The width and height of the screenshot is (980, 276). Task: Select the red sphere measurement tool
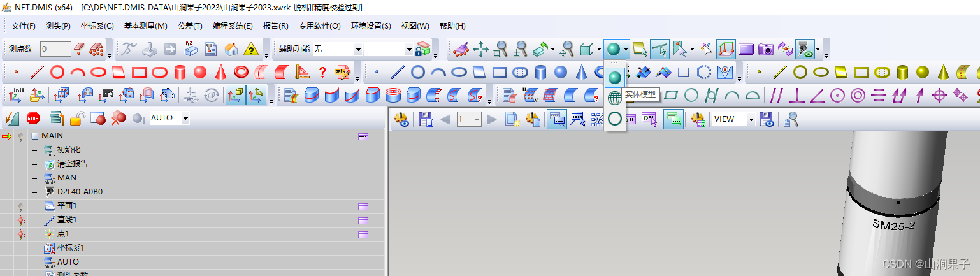[x=200, y=72]
